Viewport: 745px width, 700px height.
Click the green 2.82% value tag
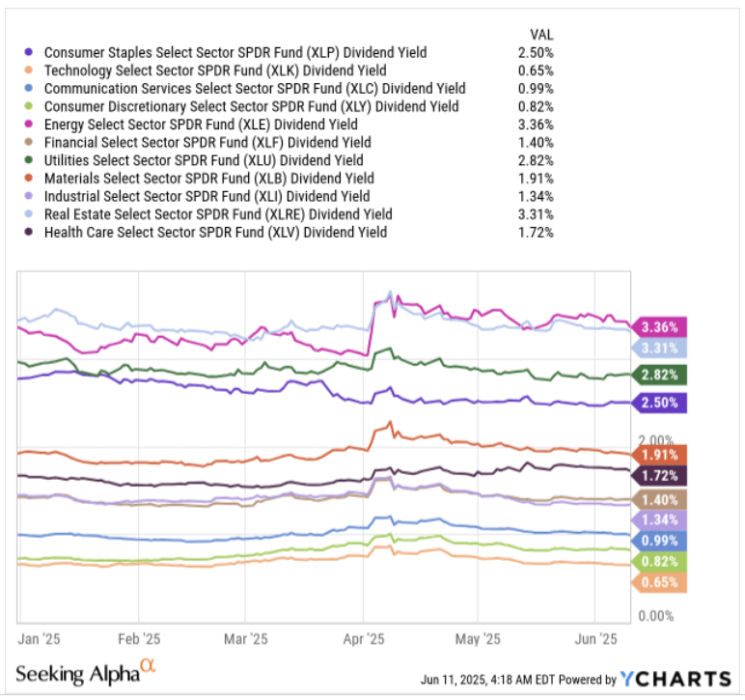659,376
